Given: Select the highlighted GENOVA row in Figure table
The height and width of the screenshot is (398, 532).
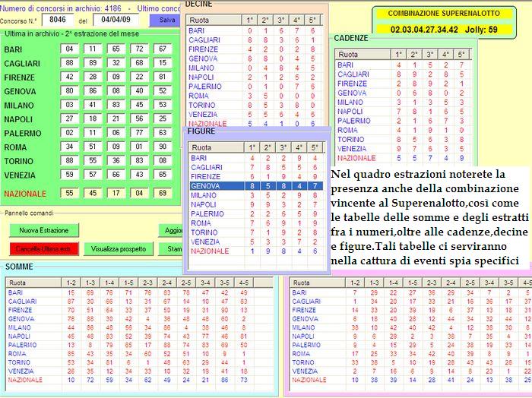Looking at the screenshot, I should pos(256,186).
